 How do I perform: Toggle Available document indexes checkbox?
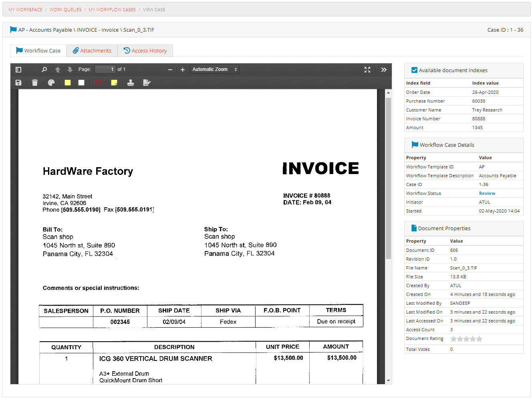pos(415,70)
